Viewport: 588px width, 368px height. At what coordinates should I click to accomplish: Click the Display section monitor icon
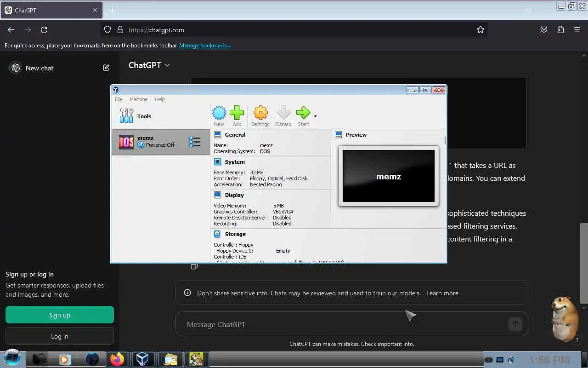218,195
